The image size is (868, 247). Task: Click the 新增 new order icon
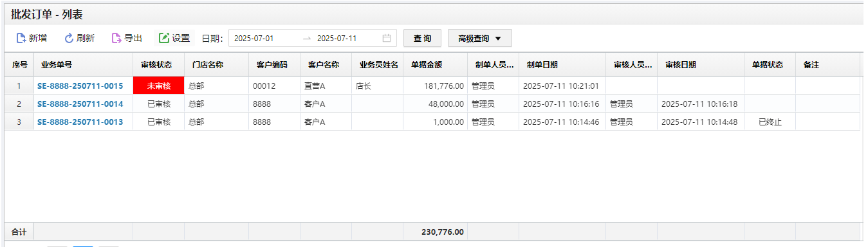click(21, 38)
